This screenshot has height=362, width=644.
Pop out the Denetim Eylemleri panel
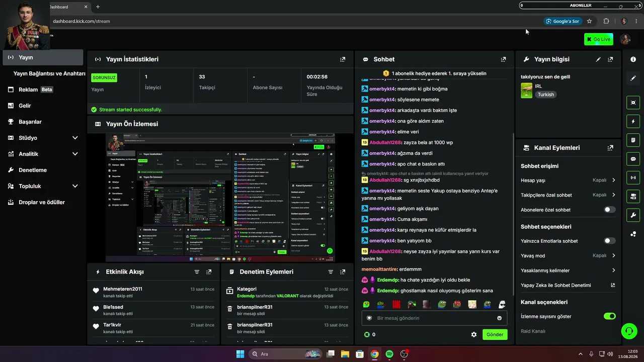point(343,271)
